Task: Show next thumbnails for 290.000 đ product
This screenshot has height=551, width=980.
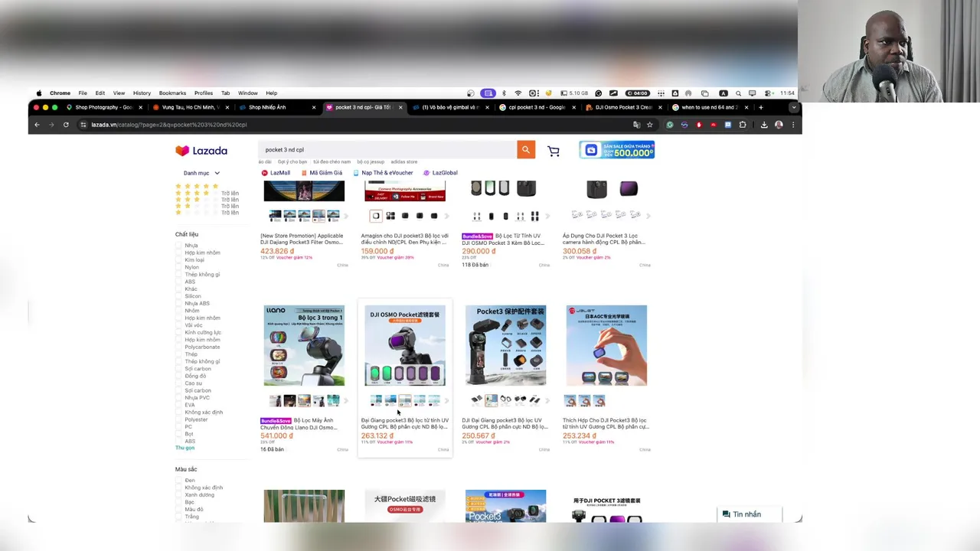Action: pos(547,216)
